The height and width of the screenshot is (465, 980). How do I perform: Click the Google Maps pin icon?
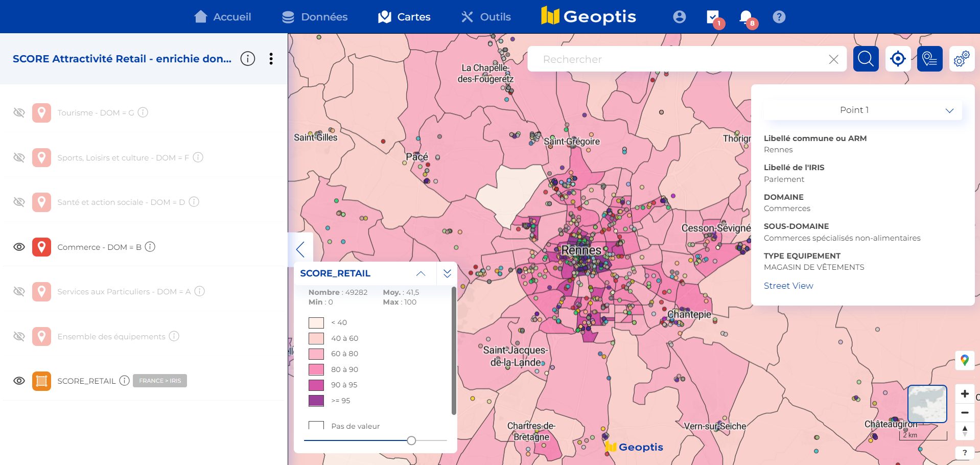pyautogui.click(x=964, y=360)
